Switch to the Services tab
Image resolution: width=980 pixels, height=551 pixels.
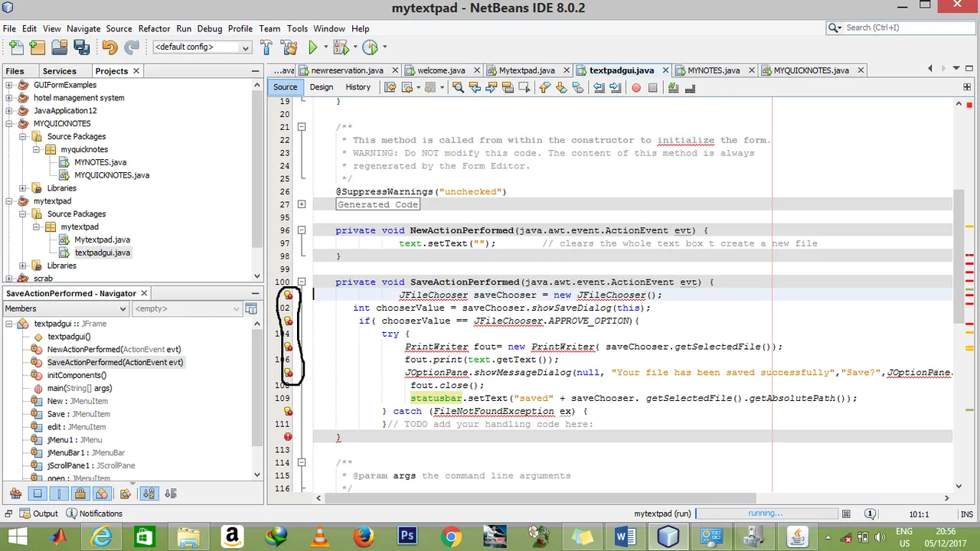pyautogui.click(x=60, y=70)
